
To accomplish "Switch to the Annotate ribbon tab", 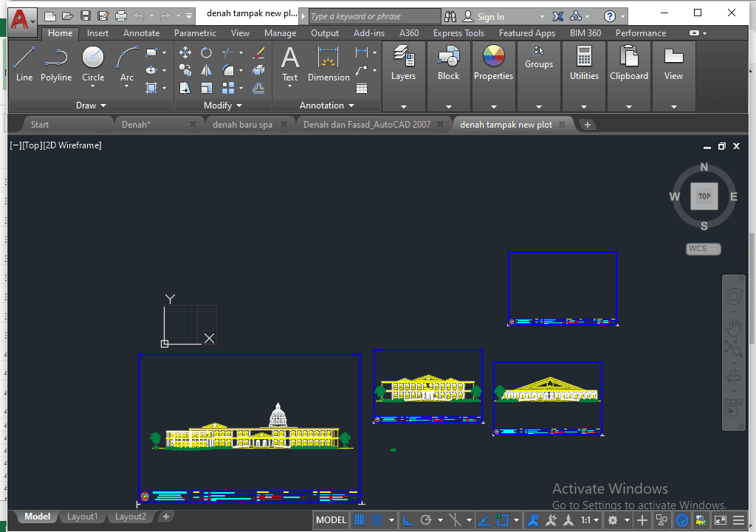I will [141, 33].
